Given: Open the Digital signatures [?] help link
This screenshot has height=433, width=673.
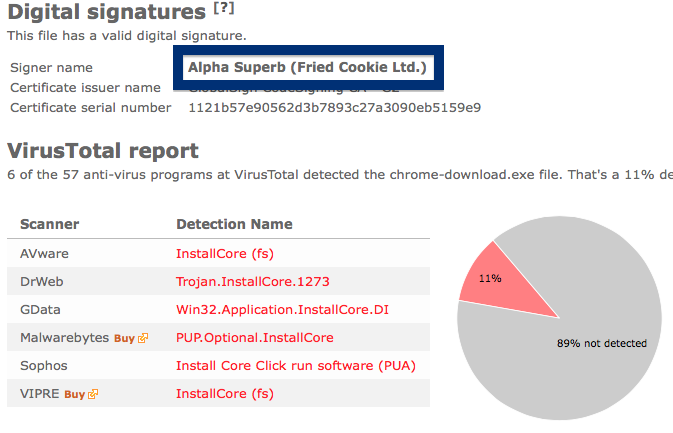Looking at the screenshot, I should click(224, 8).
